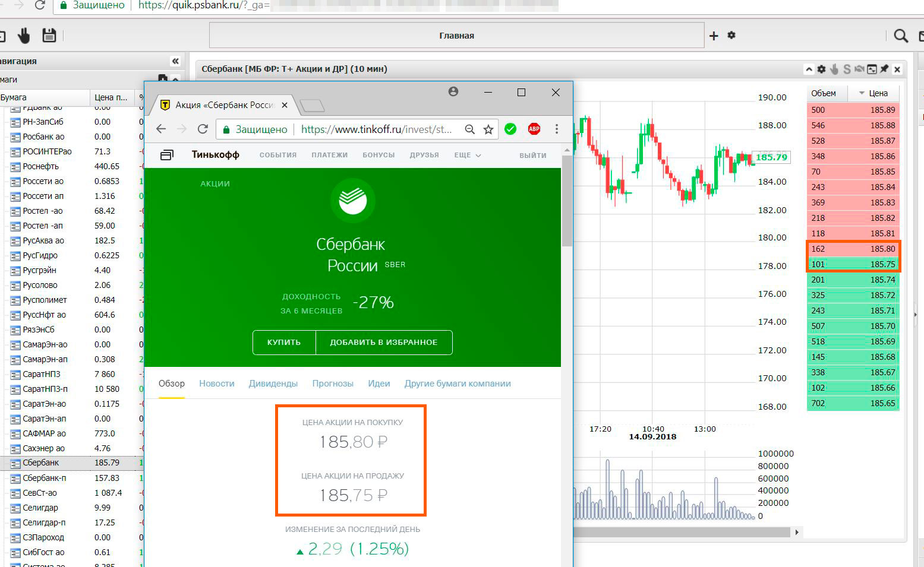Open a new tab in Tinkoff browser window
Screen dimensions: 924x567
coord(312,106)
